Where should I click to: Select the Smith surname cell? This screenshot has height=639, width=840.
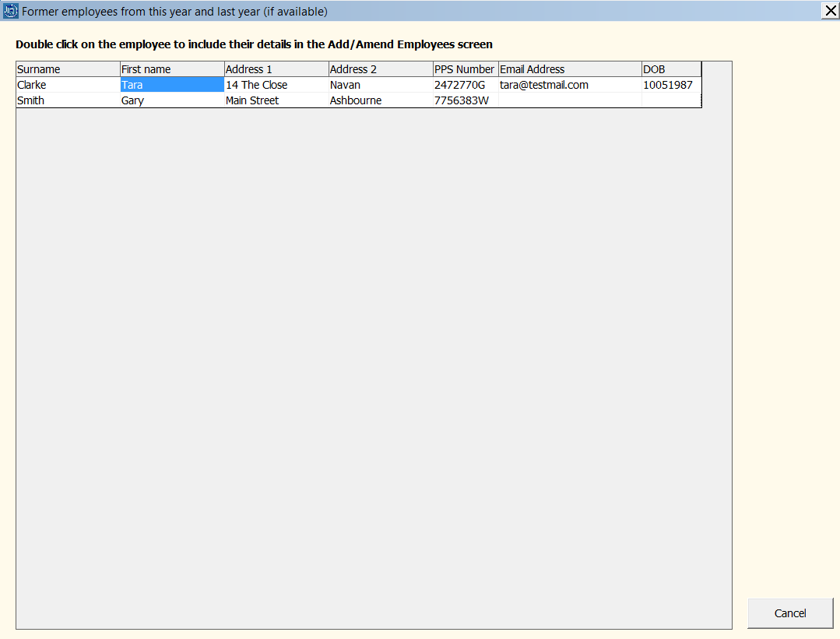[68, 100]
